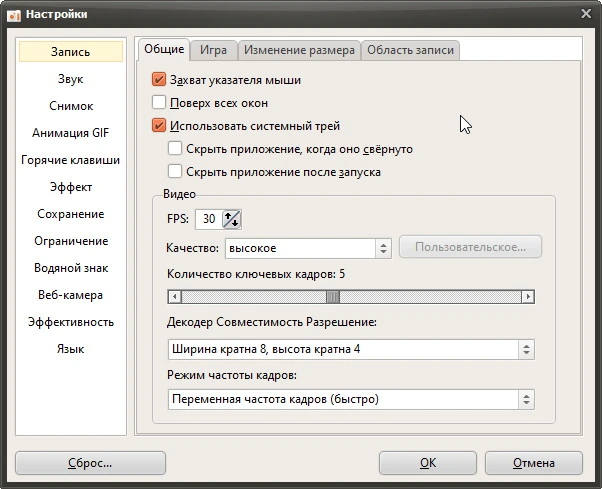Viewport: 602px width, 489px height.
Task: Open the Качество dropdown list
Action: pos(308,248)
